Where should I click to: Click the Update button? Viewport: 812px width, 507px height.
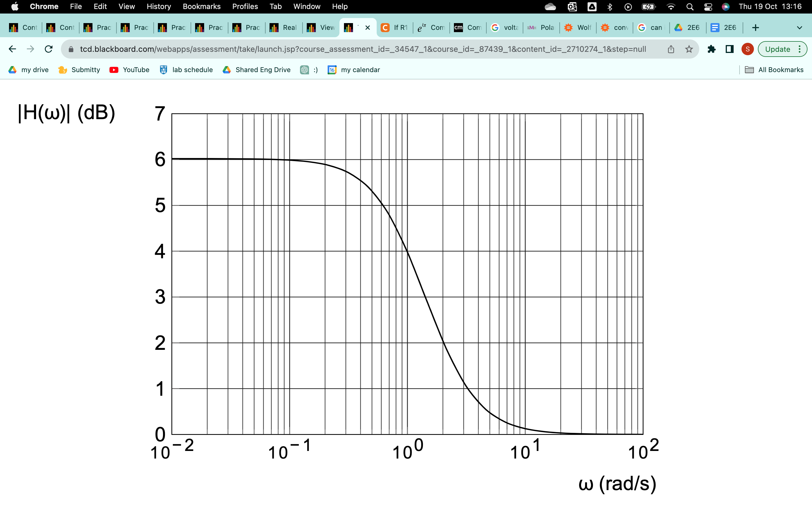[777, 49]
